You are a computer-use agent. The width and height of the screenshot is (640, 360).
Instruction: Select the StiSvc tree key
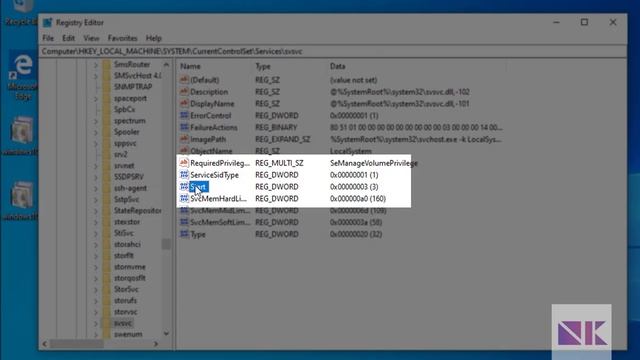pos(124,233)
